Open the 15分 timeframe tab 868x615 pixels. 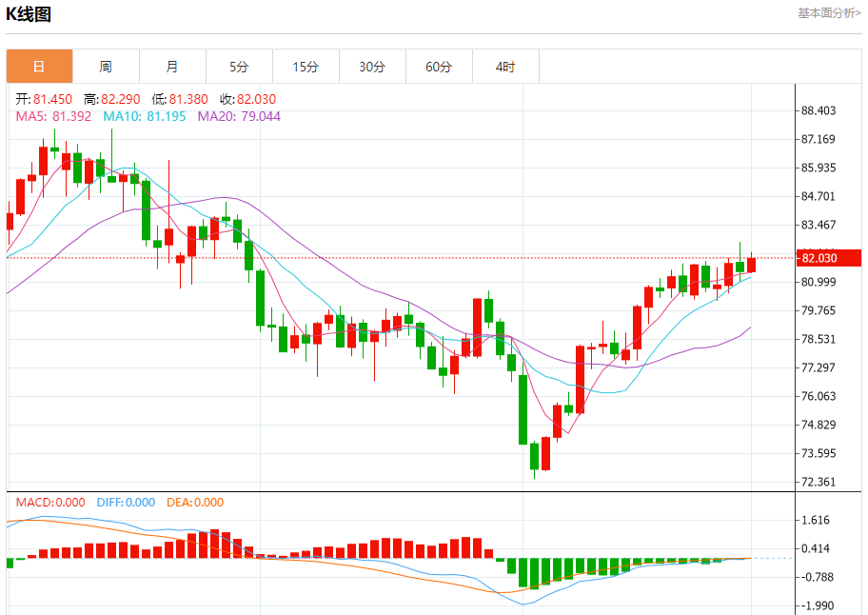pos(306,67)
